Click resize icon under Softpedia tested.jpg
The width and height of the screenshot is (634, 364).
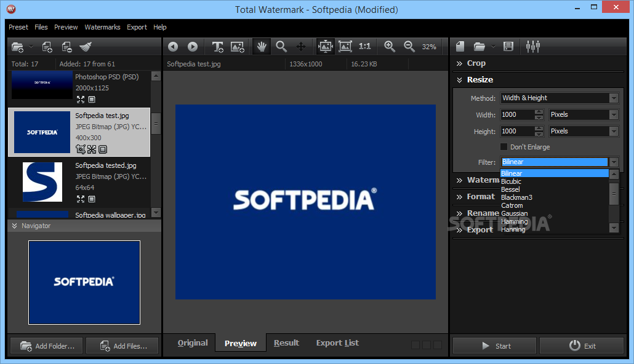(x=81, y=199)
